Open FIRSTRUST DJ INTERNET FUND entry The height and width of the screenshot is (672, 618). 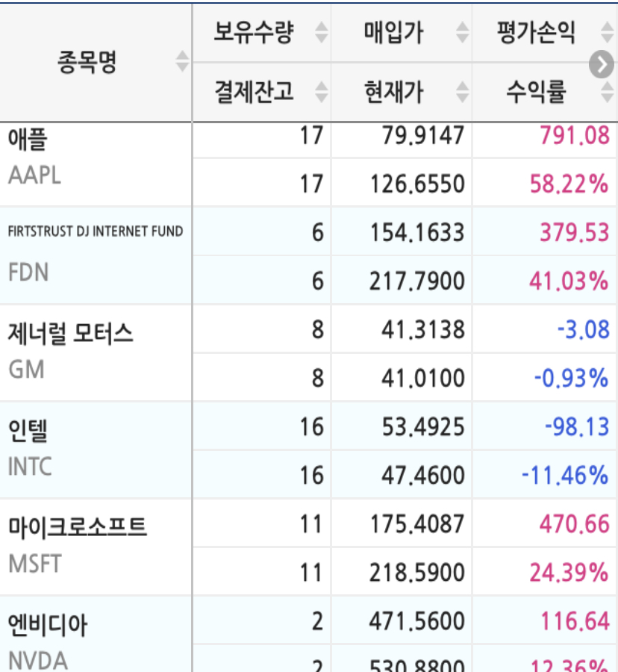point(96,231)
